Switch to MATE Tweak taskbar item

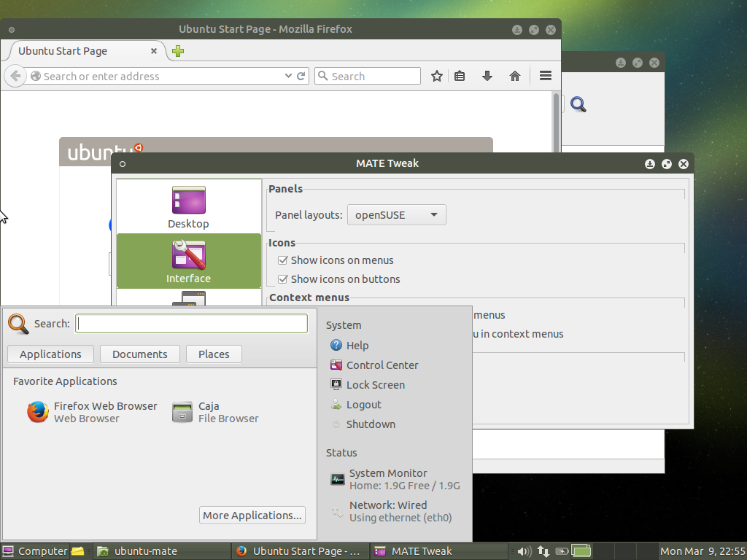[x=438, y=551]
